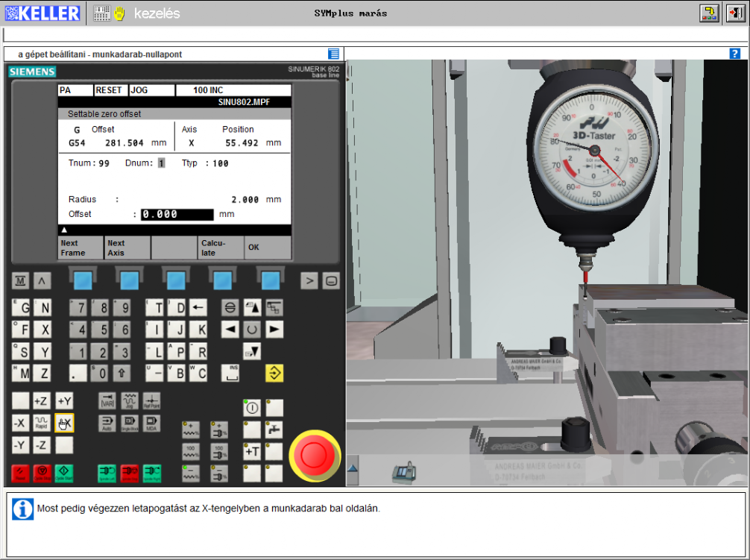The width and height of the screenshot is (750, 560).
Task: Click the INS space key
Action: click(230, 373)
